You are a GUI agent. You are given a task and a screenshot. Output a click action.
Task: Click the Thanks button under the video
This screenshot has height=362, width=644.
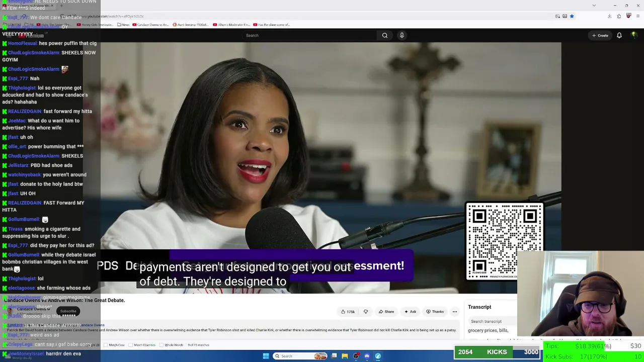coord(435,312)
